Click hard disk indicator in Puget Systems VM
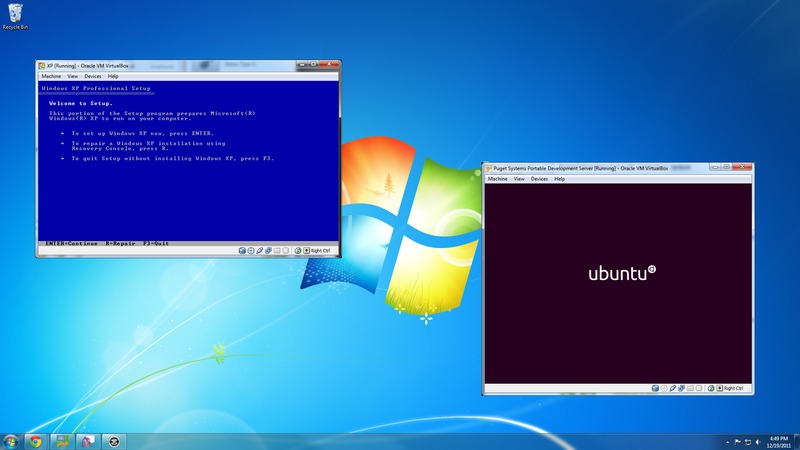 coord(655,387)
